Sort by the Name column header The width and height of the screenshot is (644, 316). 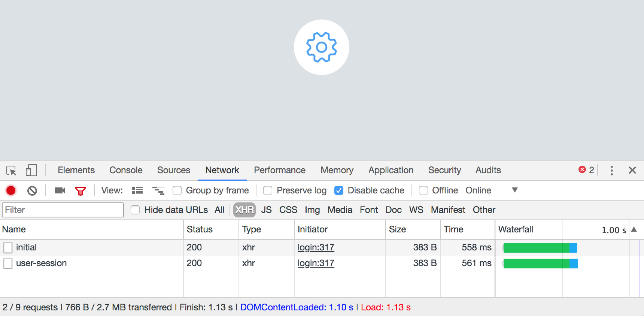92,229
